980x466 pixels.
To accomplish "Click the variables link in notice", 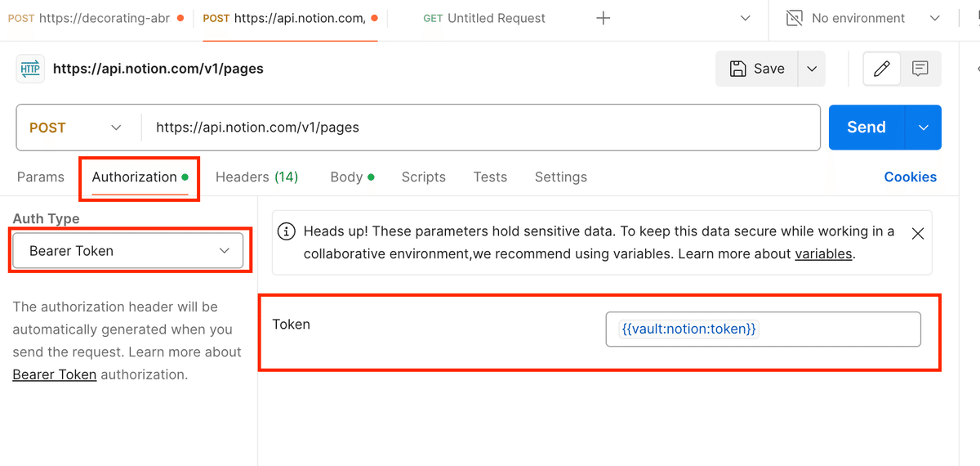I will (x=823, y=253).
